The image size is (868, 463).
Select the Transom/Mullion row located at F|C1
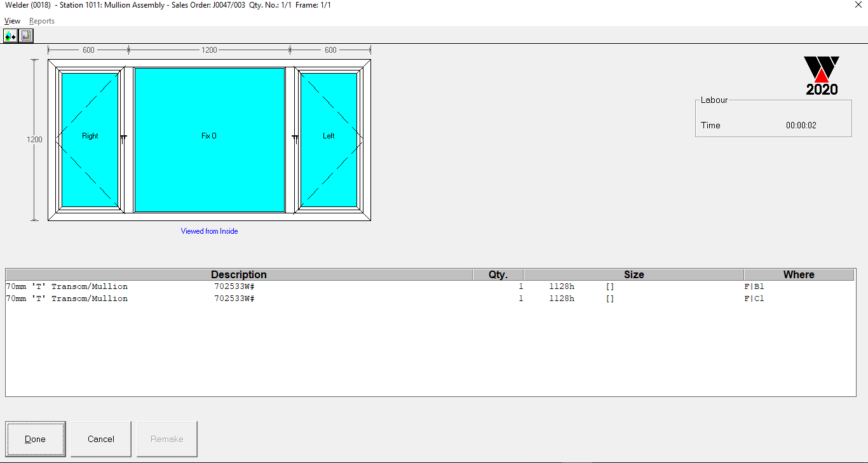tap(254, 299)
